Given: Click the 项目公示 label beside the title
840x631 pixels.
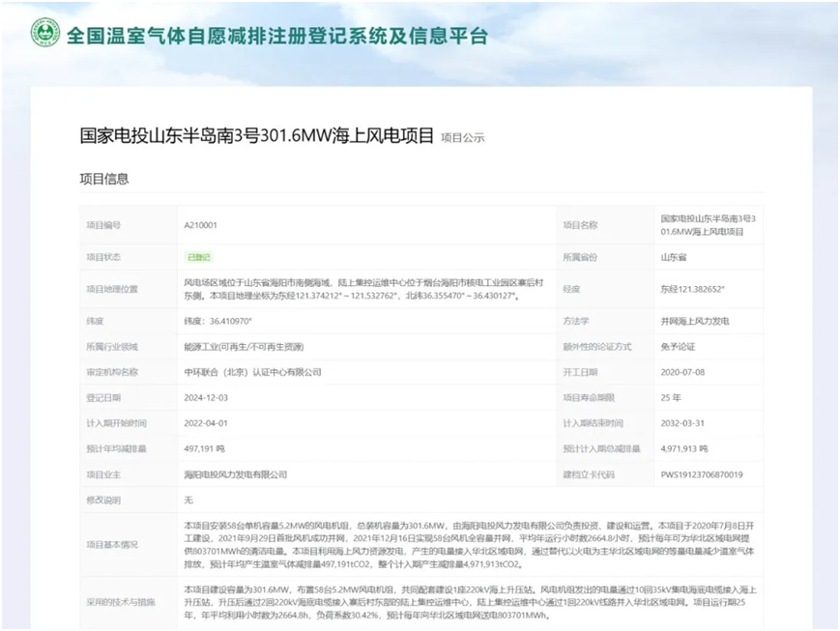Looking at the screenshot, I should point(462,138).
